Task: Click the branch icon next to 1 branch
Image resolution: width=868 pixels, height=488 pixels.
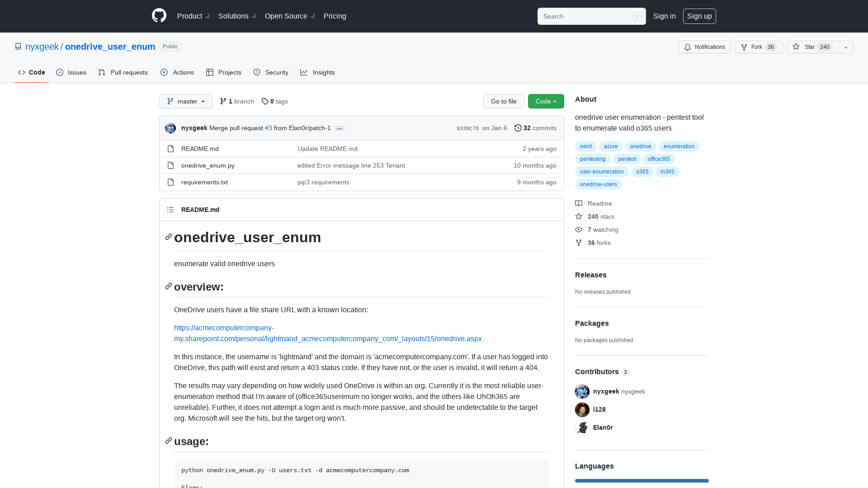Action: tap(223, 101)
